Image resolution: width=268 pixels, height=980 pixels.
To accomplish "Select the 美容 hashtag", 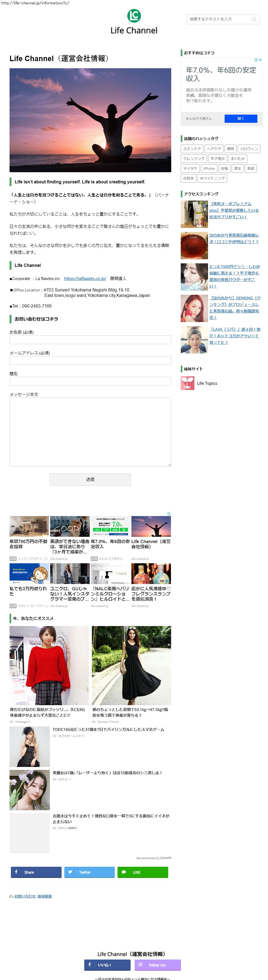I will (251, 169).
